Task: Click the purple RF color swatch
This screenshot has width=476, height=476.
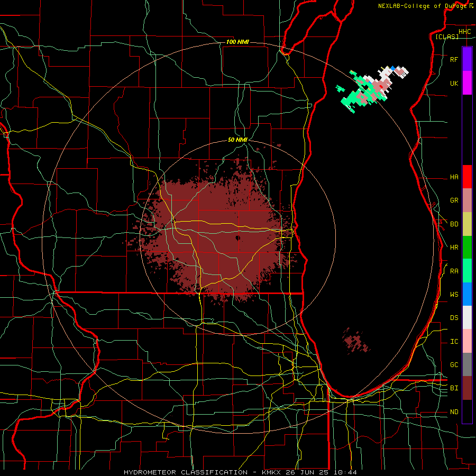Action: tap(467, 59)
